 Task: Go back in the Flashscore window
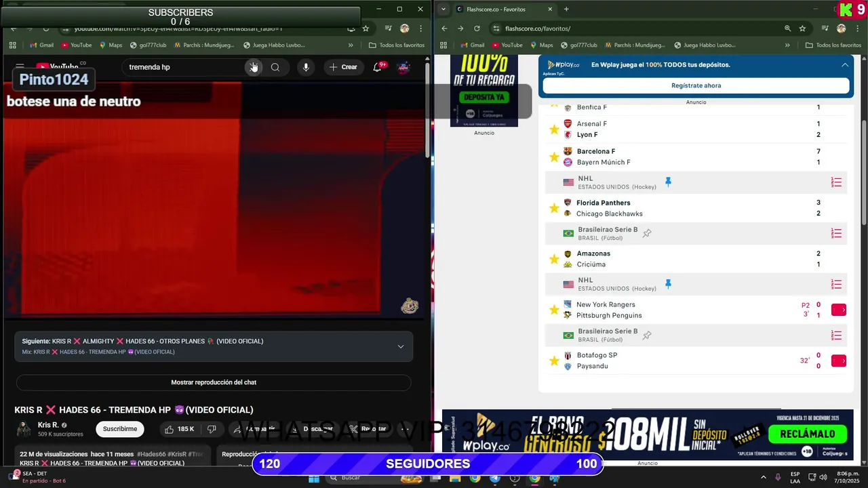pyautogui.click(x=444, y=28)
